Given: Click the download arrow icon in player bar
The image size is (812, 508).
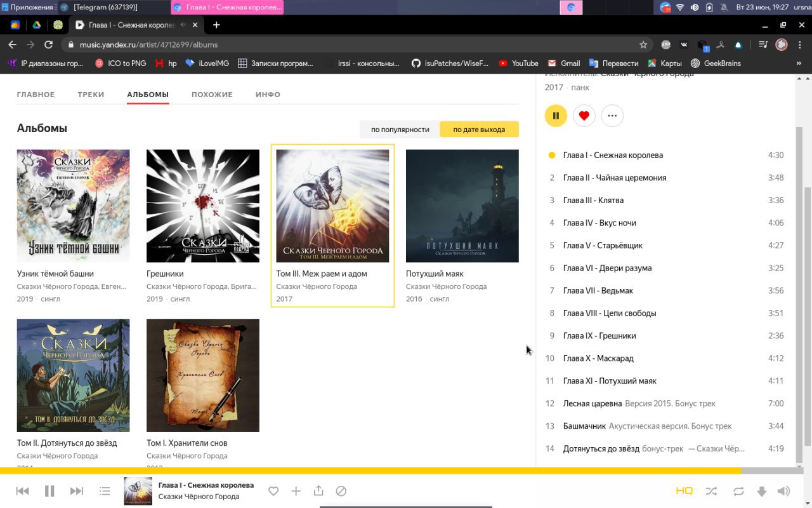Looking at the screenshot, I should coord(762,491).
